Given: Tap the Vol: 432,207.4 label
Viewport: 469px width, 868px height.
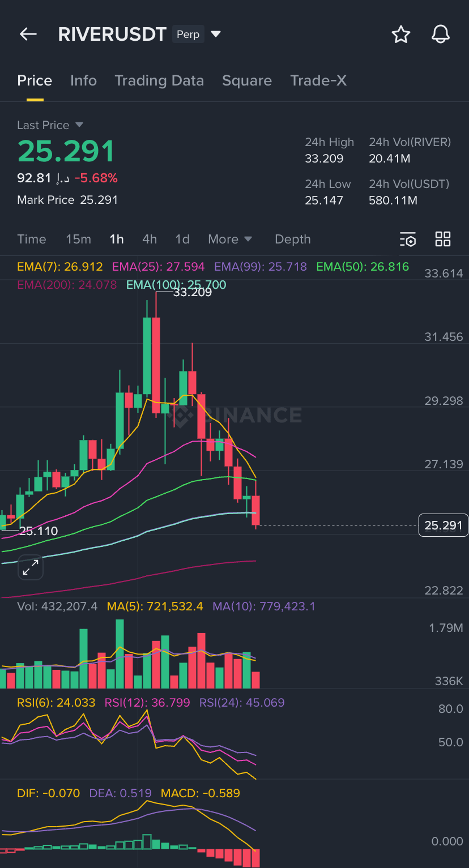Looking at the screenshot, I should click(x=57, y=606).
